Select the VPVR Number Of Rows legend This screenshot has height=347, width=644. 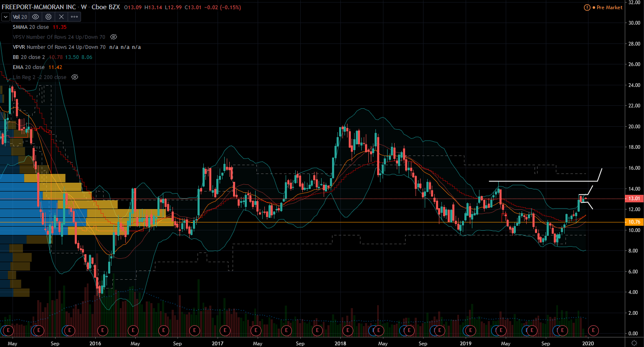coord(59,47)
